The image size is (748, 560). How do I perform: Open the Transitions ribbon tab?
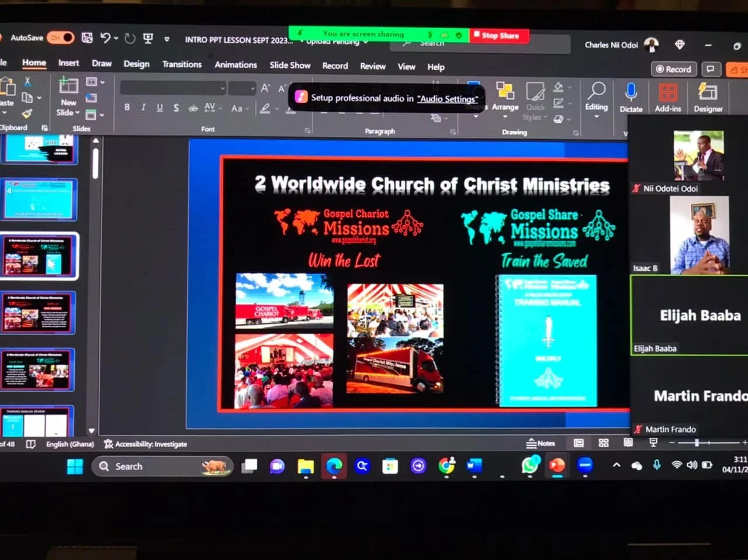pyautogui.click(x=182, y=64)
